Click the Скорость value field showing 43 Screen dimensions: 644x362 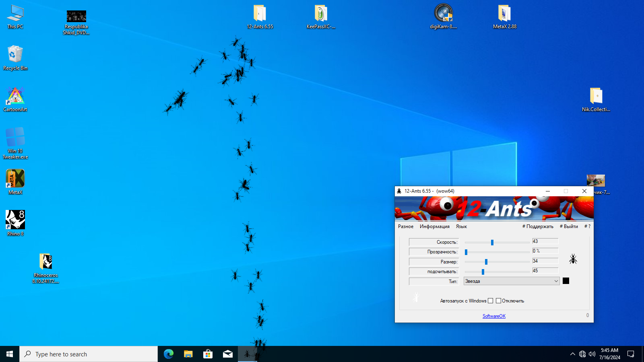coord(545,241)
